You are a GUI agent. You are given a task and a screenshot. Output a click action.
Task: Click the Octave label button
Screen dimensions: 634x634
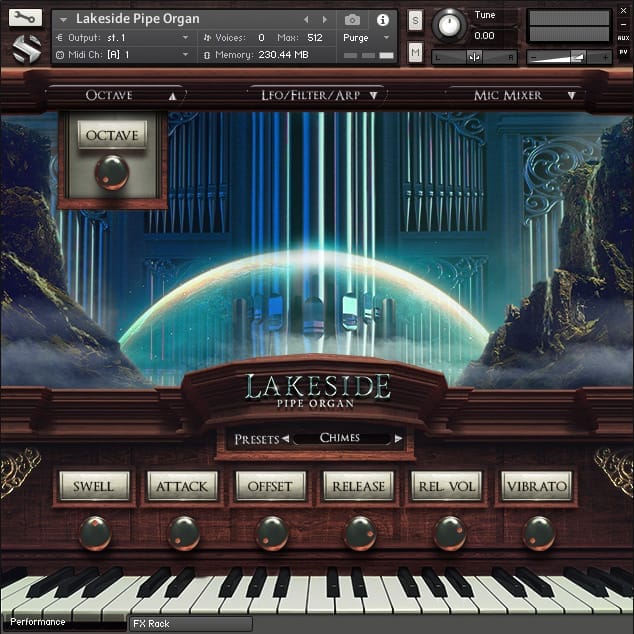pyautogui.click(x=112, y=135)
